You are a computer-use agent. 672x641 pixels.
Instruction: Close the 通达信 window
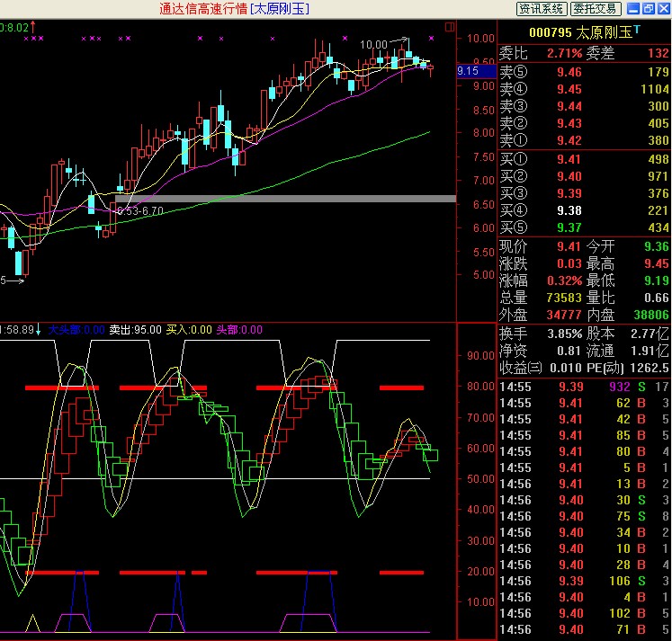click(664, 9)
